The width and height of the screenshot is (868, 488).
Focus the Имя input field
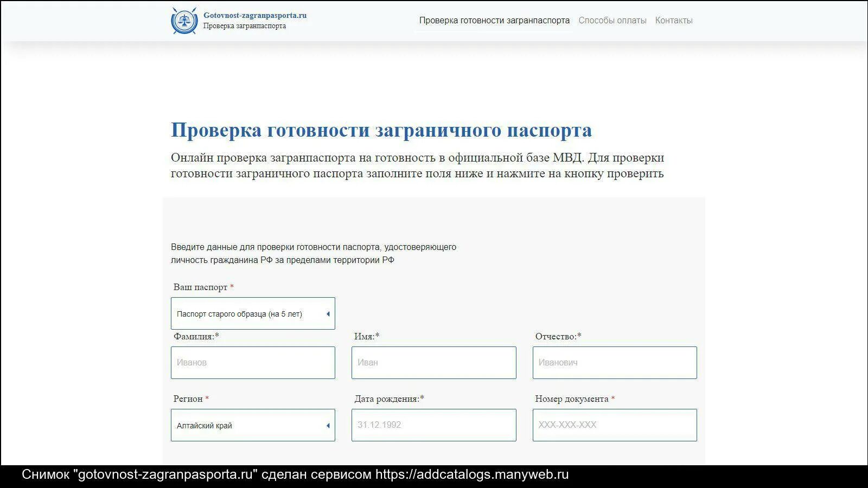[434, 363]
